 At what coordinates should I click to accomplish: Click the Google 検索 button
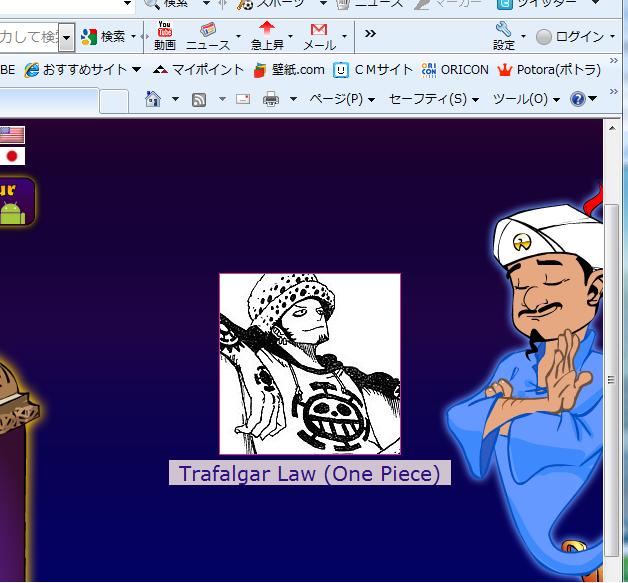pyautogui.click(x=104, y=37)
